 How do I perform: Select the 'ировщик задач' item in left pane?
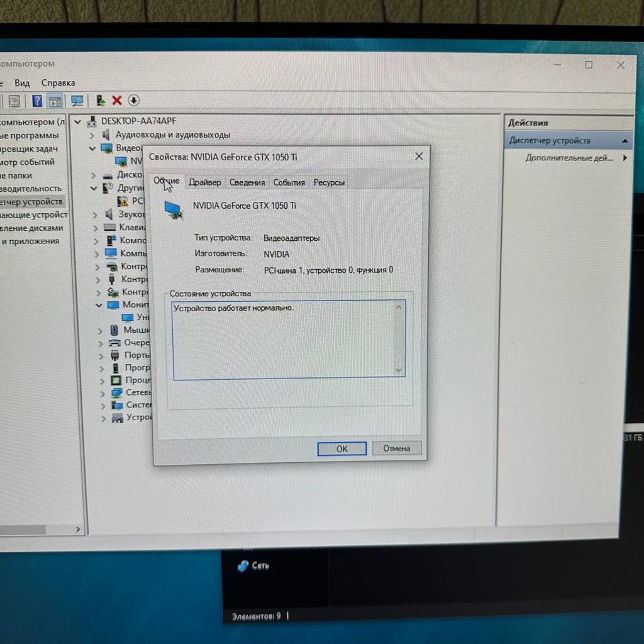click(28, 148)
